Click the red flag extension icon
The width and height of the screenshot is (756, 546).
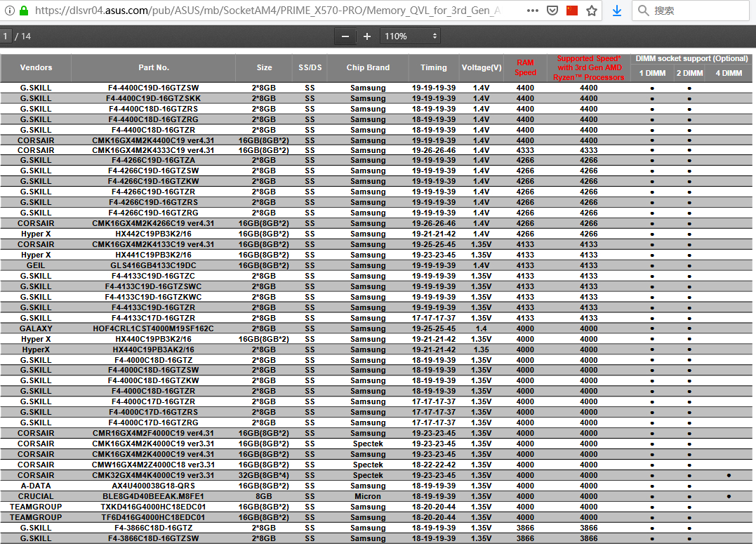point(572,10)
